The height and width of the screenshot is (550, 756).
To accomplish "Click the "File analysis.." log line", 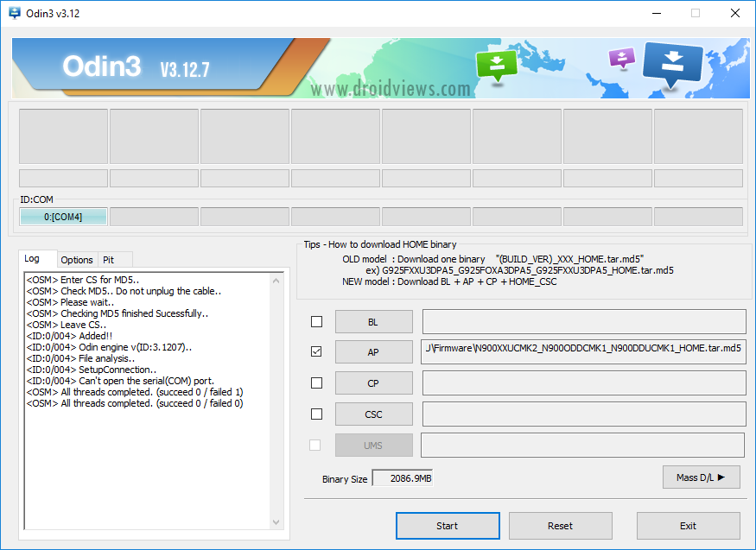I will (x=80, y=358).
